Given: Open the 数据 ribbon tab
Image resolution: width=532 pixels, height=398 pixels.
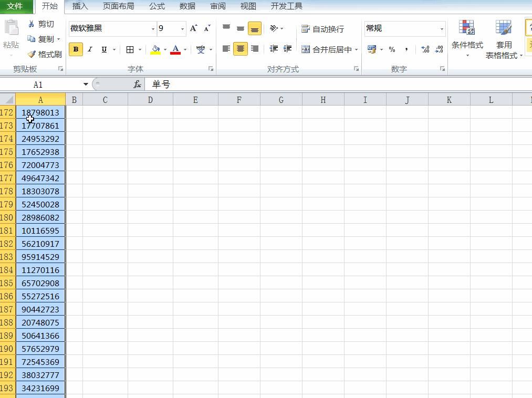Looking at the screenshot, I should pyautogui.click(x=187, y=6).
